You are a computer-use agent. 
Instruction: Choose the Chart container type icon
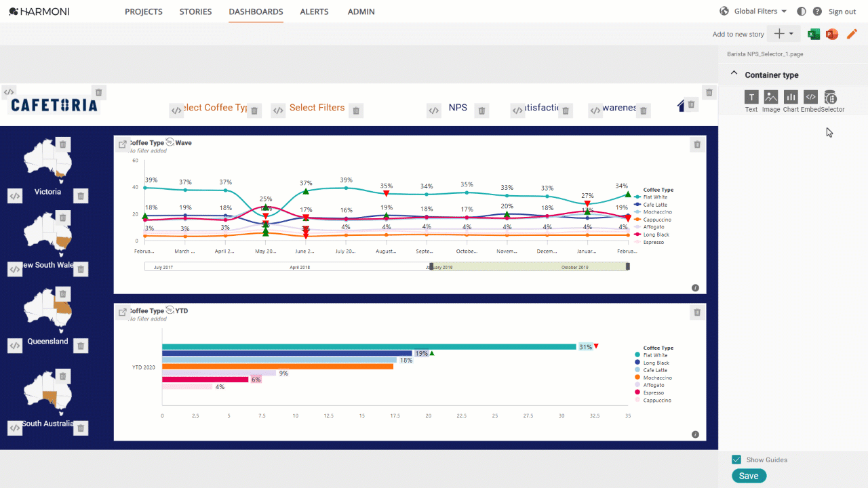[x=791, y=97]
